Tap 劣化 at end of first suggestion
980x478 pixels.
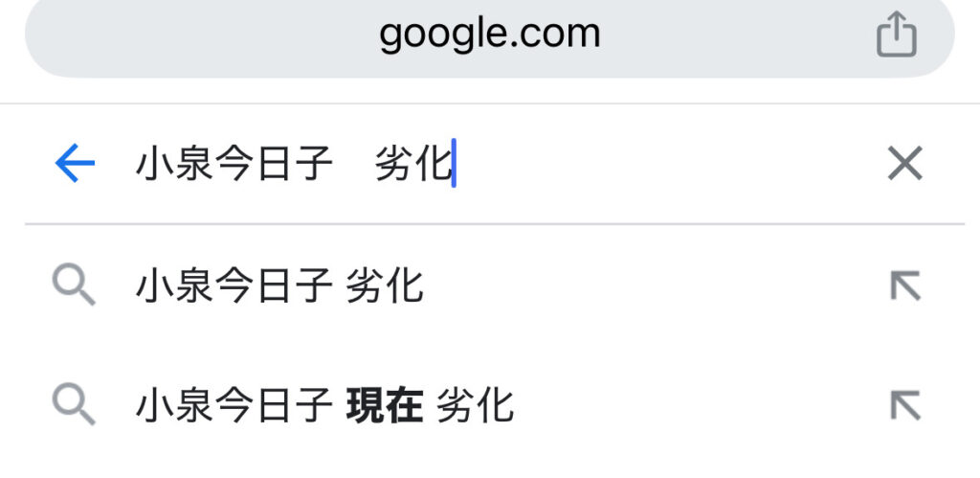(x=385, y=285)
